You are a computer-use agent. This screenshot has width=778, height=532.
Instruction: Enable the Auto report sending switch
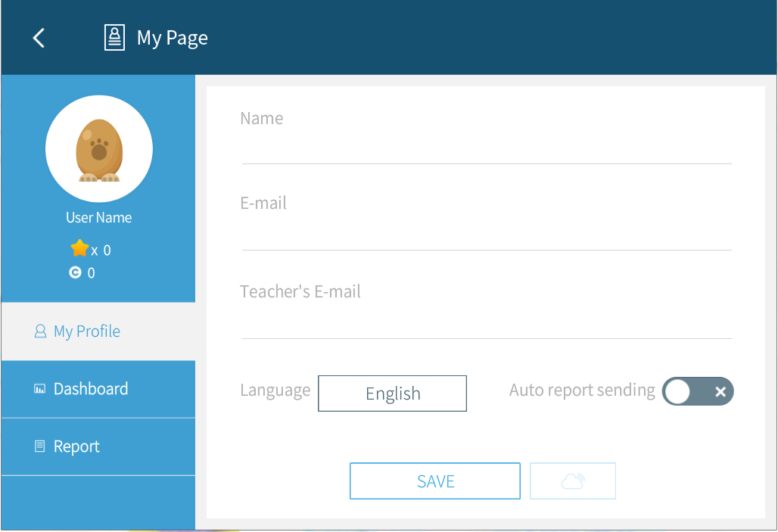click(x=697, y=391)
